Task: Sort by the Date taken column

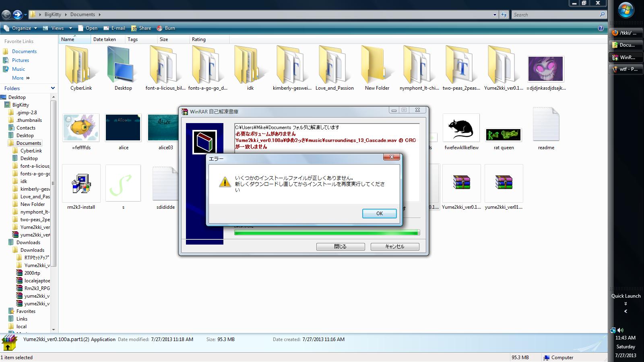Action: click(107, 39)
